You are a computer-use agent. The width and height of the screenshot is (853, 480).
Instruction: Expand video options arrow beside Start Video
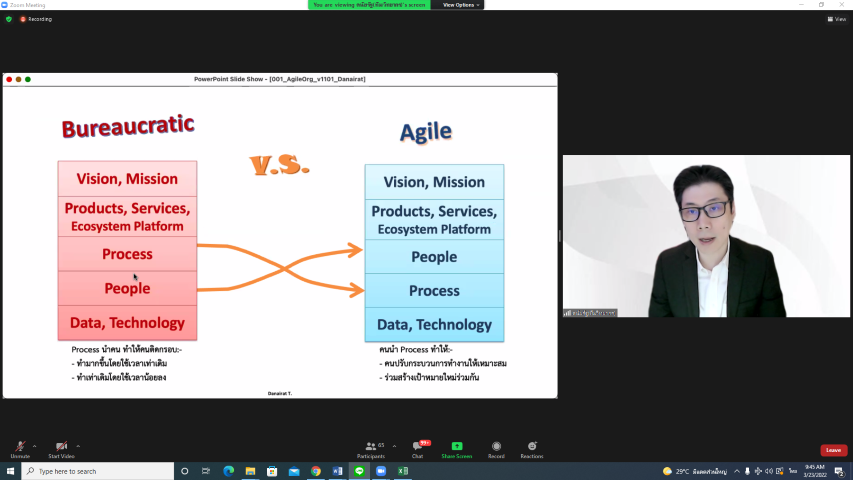tap(78, 446)
